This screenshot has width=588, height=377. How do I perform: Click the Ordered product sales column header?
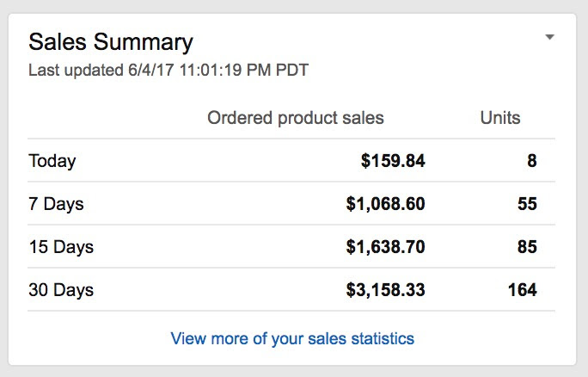click(296, 118)
